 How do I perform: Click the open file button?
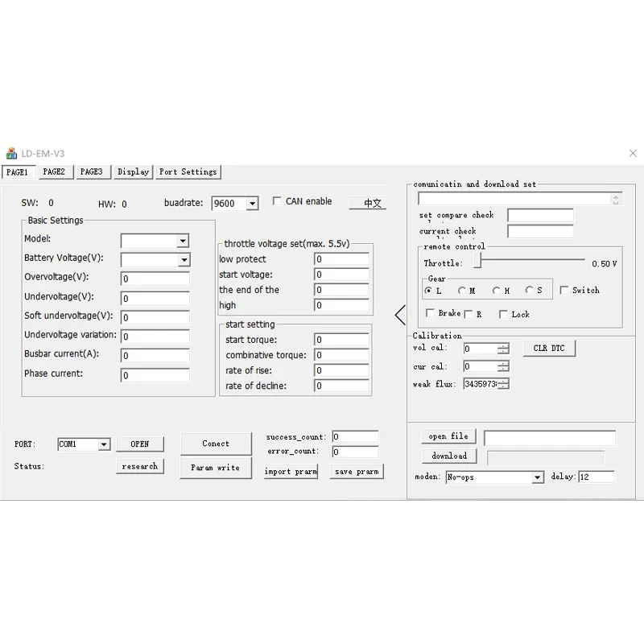(x=448, y=436)
